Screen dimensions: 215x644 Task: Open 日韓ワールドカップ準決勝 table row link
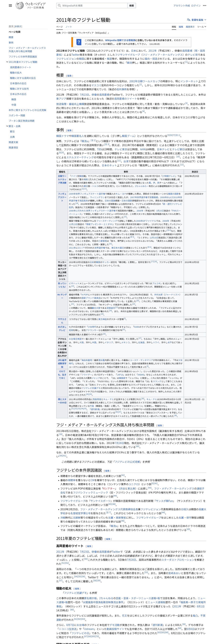point(62,180)
